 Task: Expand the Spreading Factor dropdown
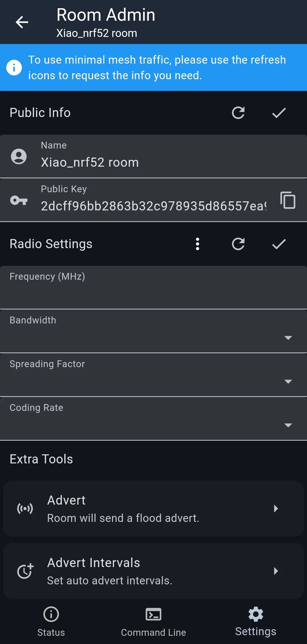pyautogui.click(x=153, y=375)
